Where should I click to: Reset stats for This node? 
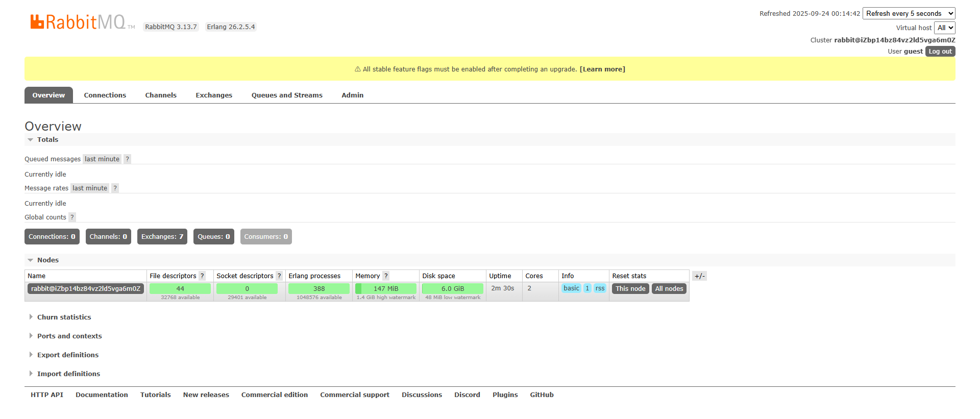630,289
